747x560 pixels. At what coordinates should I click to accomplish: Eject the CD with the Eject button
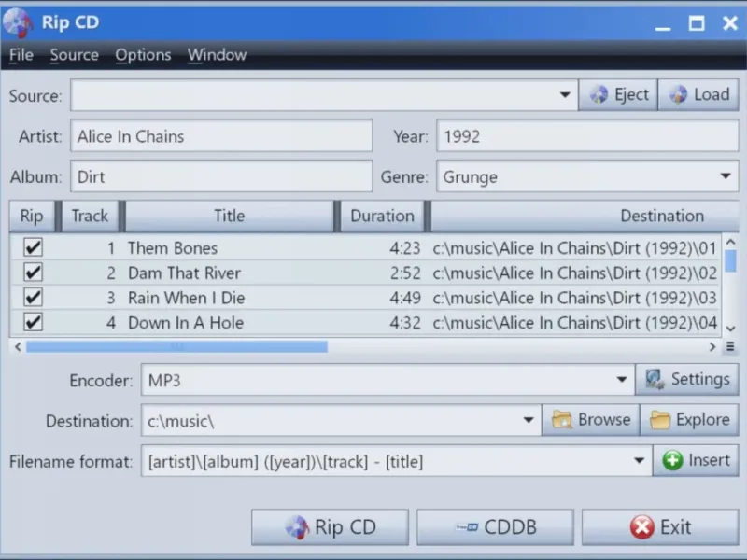[618, 95]
